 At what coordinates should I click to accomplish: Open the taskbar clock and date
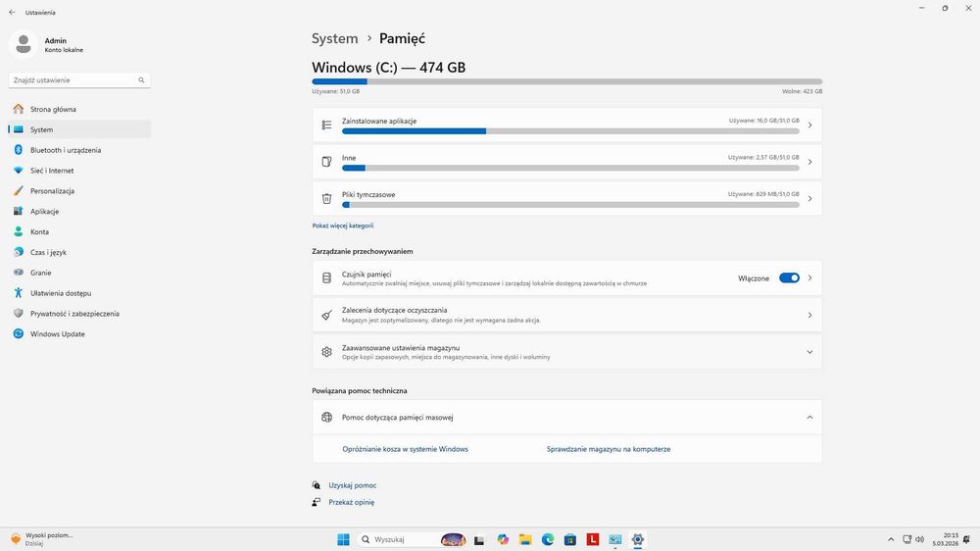945,539
